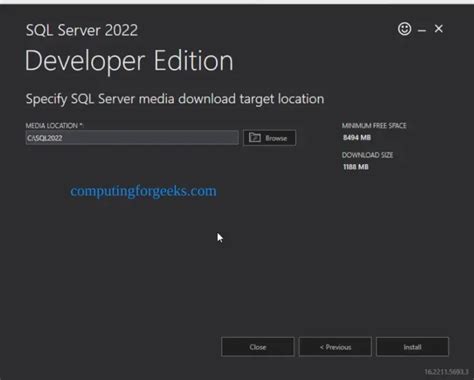Click the Browse folder button

click(x=269, y=138)
